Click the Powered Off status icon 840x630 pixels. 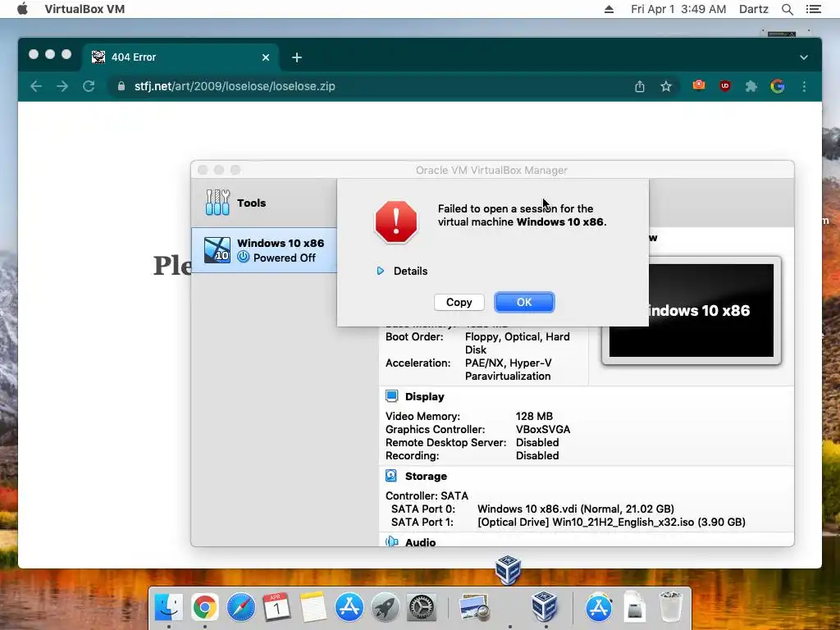click(x=243, y=257)
